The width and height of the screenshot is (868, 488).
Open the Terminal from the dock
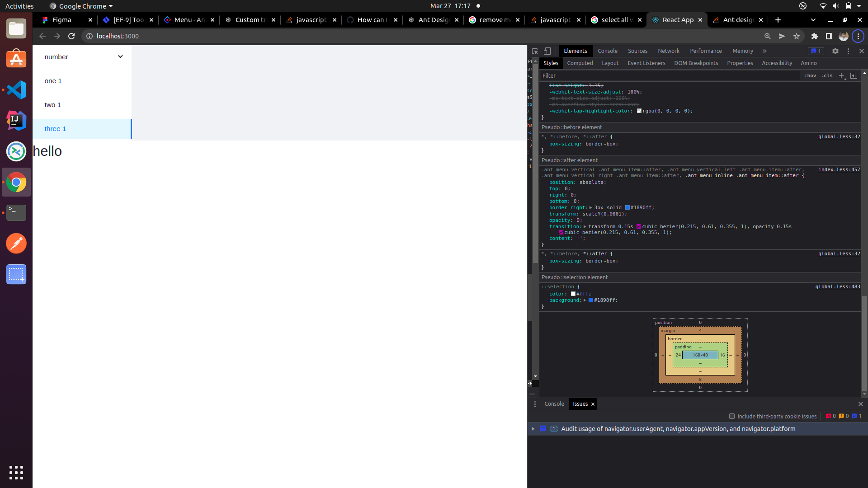tap(16, 213)
